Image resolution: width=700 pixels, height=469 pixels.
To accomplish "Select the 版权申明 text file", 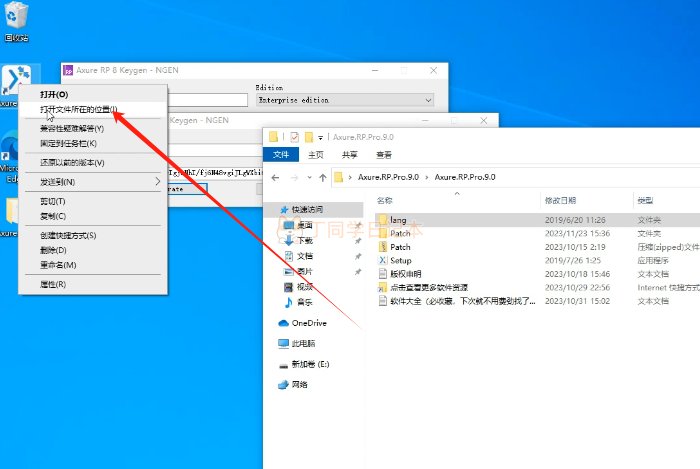I will [537, 274].
